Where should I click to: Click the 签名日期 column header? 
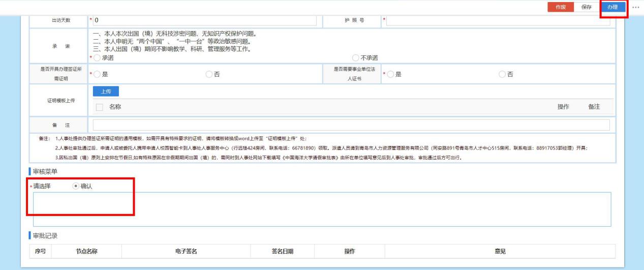[283, 251]
